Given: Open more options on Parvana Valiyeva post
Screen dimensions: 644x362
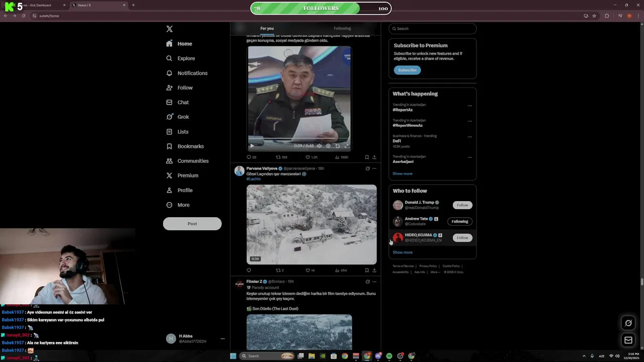Looking at the screenshot, I should pos(374,168).
